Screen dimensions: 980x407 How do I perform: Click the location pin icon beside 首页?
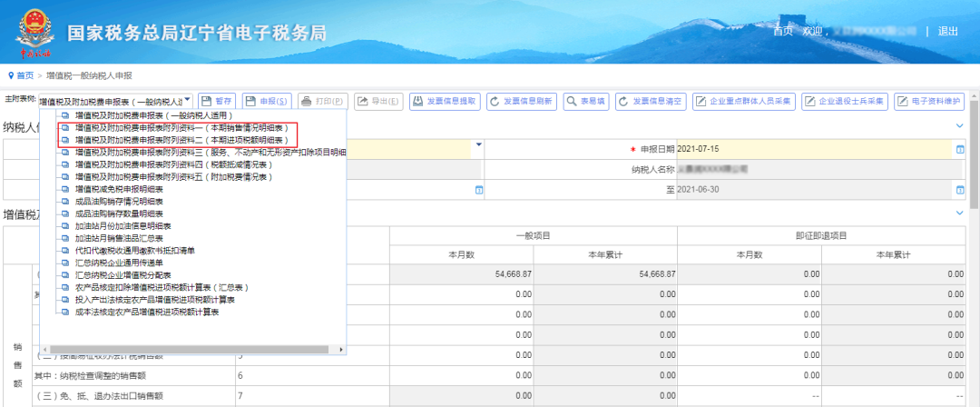click(11, 75)
